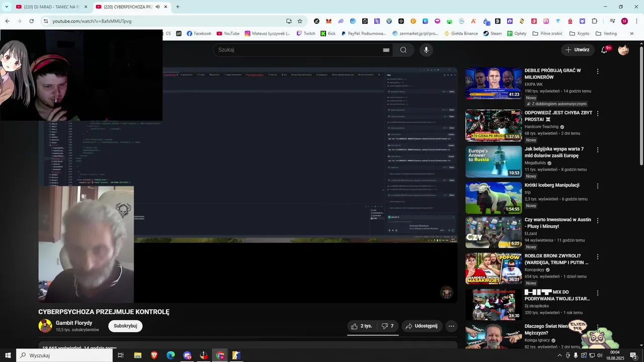Open Krótki Iceberg Manipulacji thumbnail
This screenshot has width=644, height=362.
(x=494, y=198)
